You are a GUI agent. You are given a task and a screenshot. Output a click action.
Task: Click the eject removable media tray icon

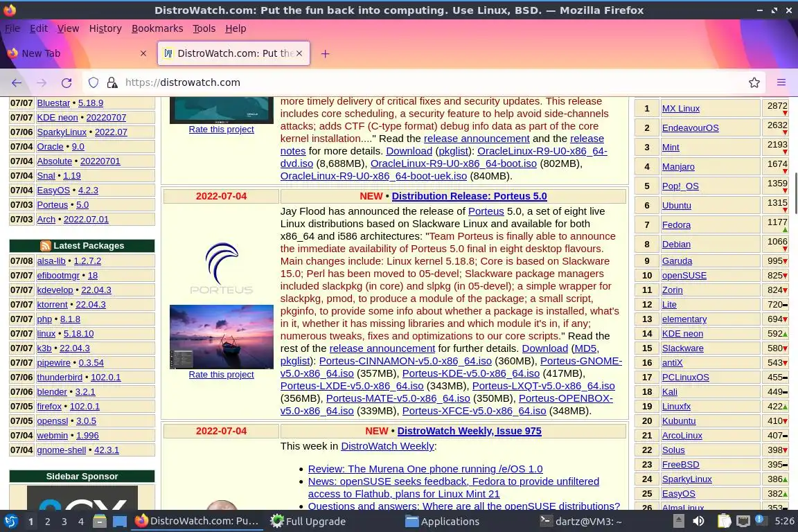[x=678, y=522]
